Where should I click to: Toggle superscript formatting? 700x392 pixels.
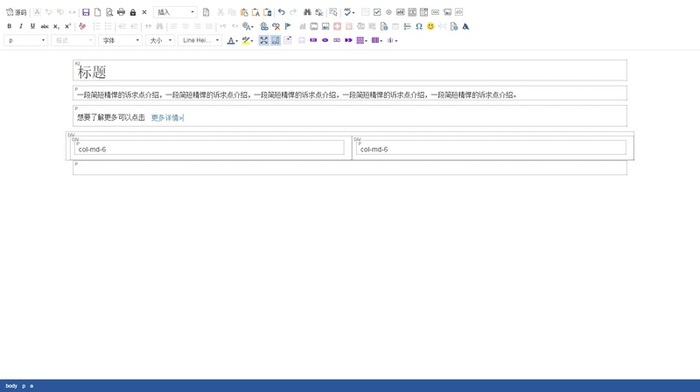(67, 26)
